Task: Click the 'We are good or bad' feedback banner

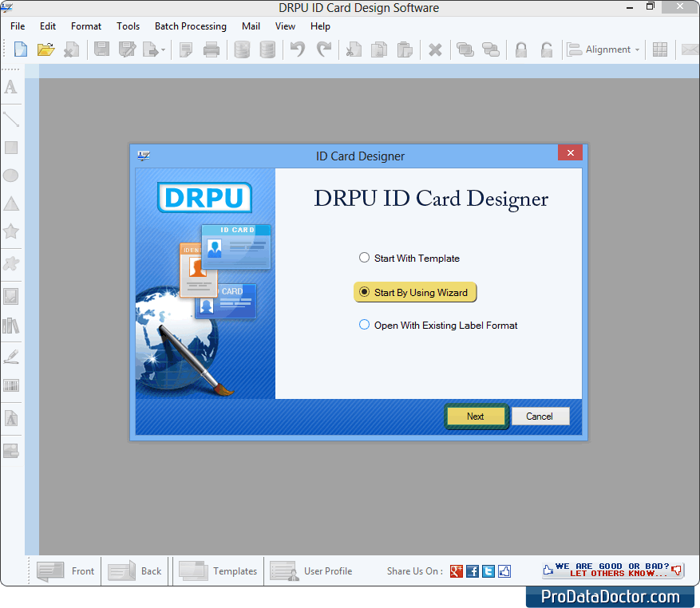Action: click(x=613, y=570)
